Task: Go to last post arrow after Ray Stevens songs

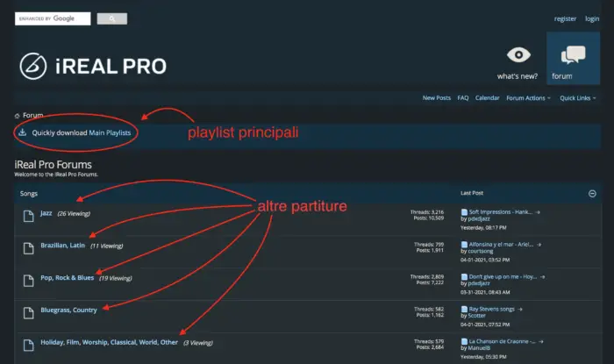Action: [x=520, y=310]
